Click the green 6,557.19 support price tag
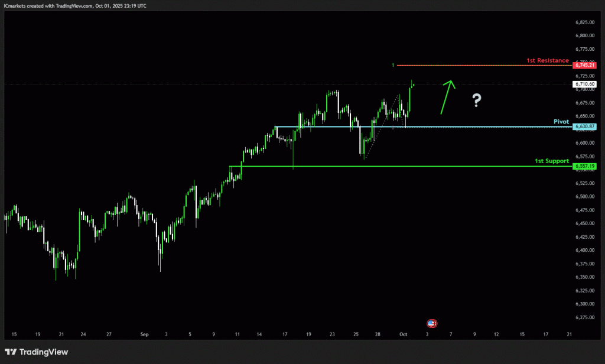Screen dimensions: 605x364 click(x=584, y=166)
